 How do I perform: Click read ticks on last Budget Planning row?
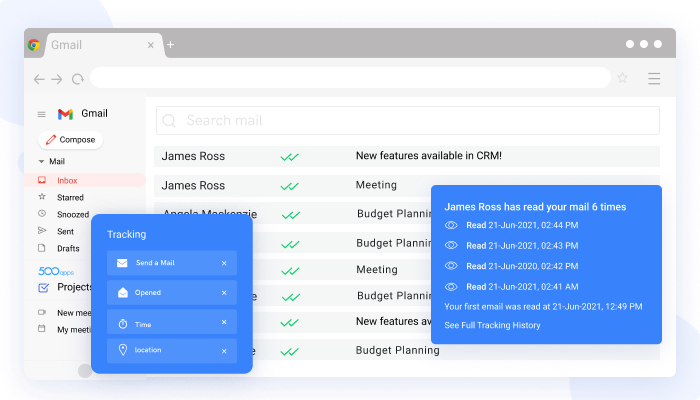click(x=290, y=352)
